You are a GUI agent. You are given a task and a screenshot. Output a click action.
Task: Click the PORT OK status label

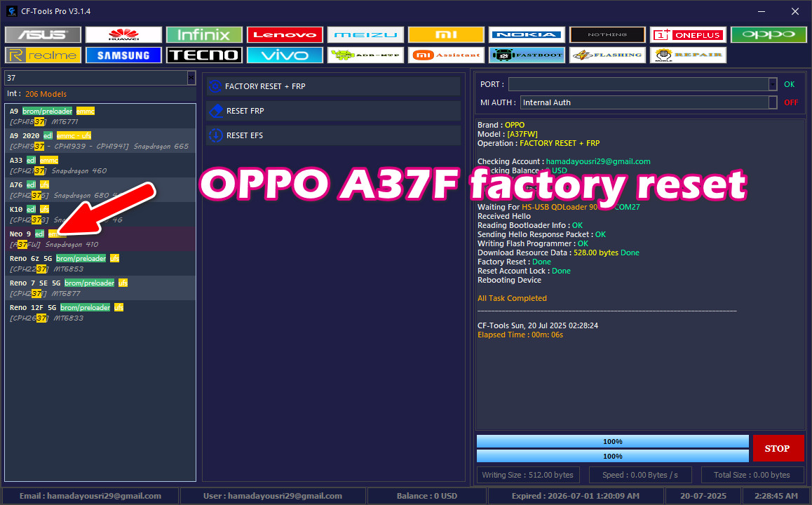(790, 84)
